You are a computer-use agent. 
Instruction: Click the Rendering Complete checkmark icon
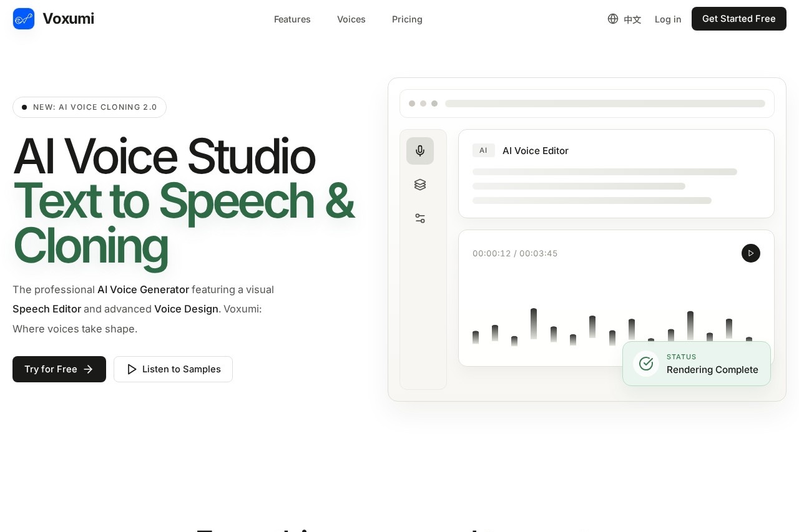point(646,364)
